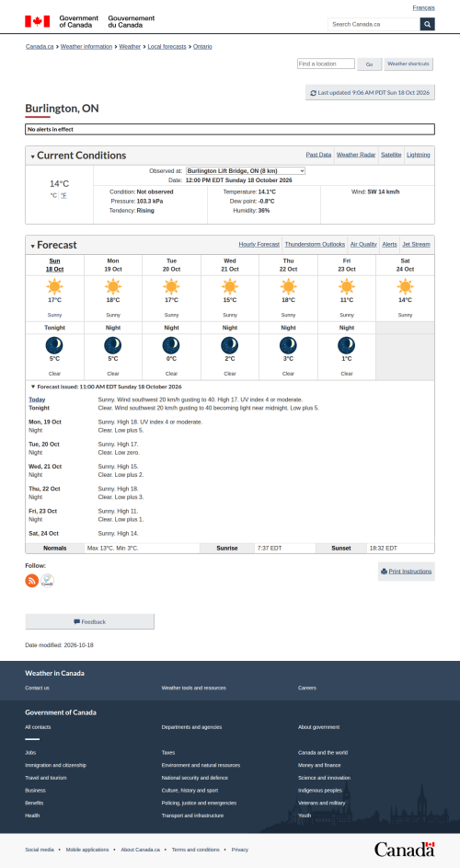Click Monday night moon icon showing 5°C

pyautogui.click(x=113, y=345)
